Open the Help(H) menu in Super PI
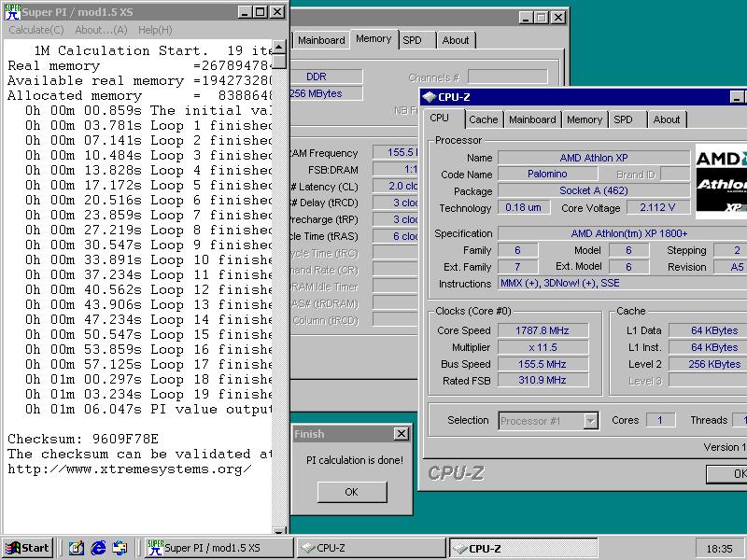The image size is (747, 560). coord(155,30)
